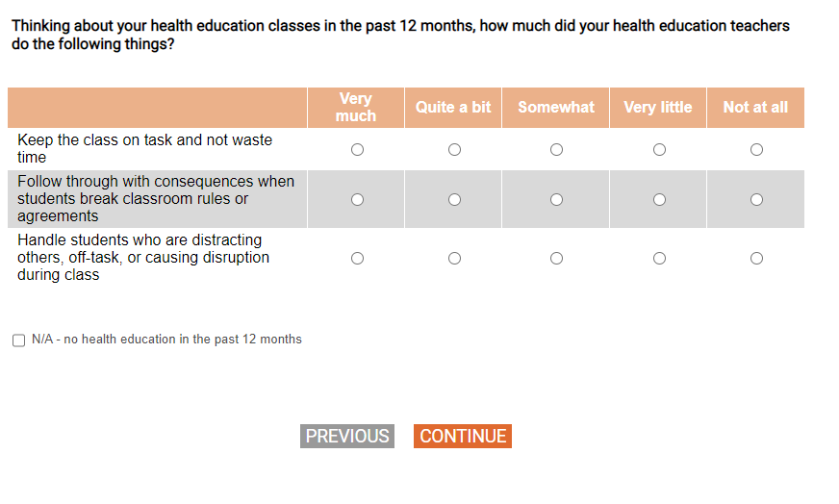Pick 'Somewhat' for handling distracting students
The image size is (839, 504).
(x=556, y=259)
